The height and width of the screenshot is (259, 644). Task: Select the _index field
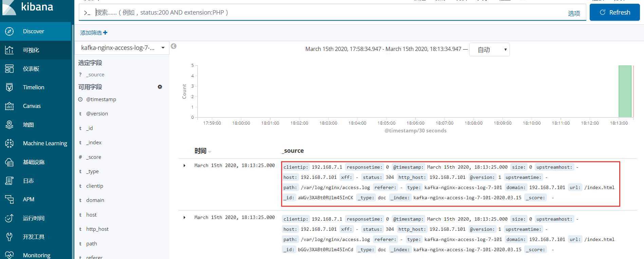94,143
